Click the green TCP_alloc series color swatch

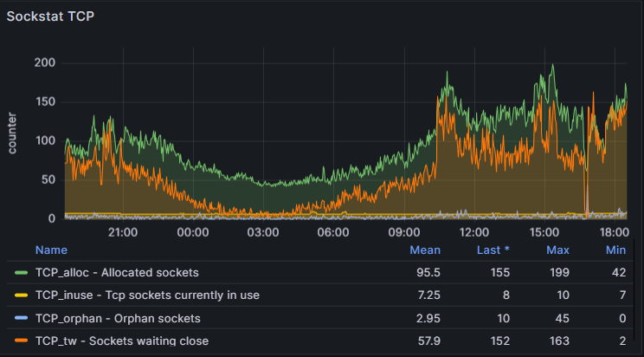point(22,272)
